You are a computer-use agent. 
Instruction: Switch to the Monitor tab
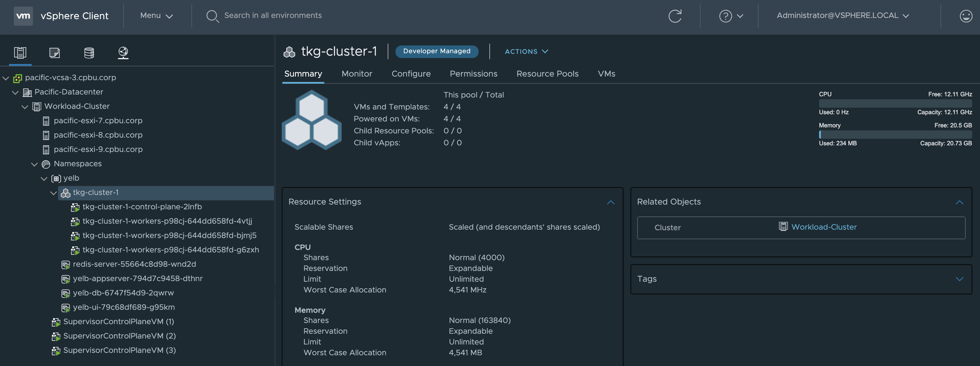[x=357, y=74]
